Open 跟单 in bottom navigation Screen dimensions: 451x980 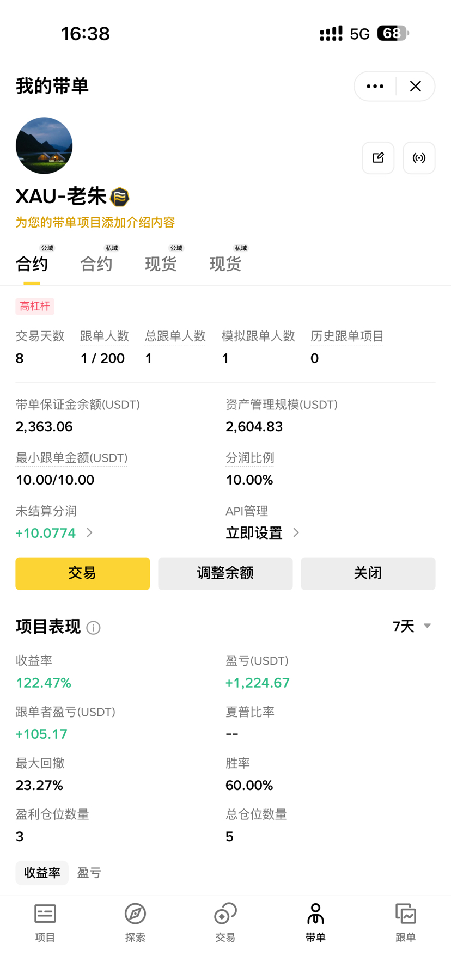(406, 922)
